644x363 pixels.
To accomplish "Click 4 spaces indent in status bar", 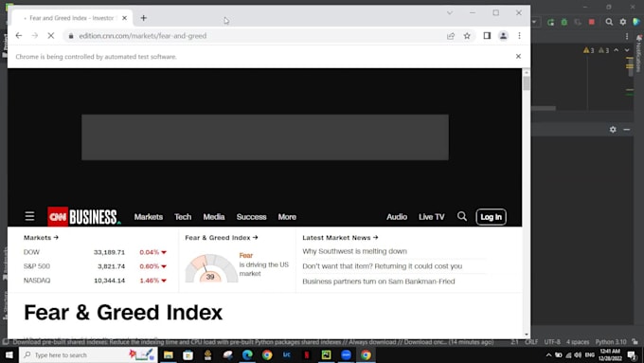I will point(578,342).
